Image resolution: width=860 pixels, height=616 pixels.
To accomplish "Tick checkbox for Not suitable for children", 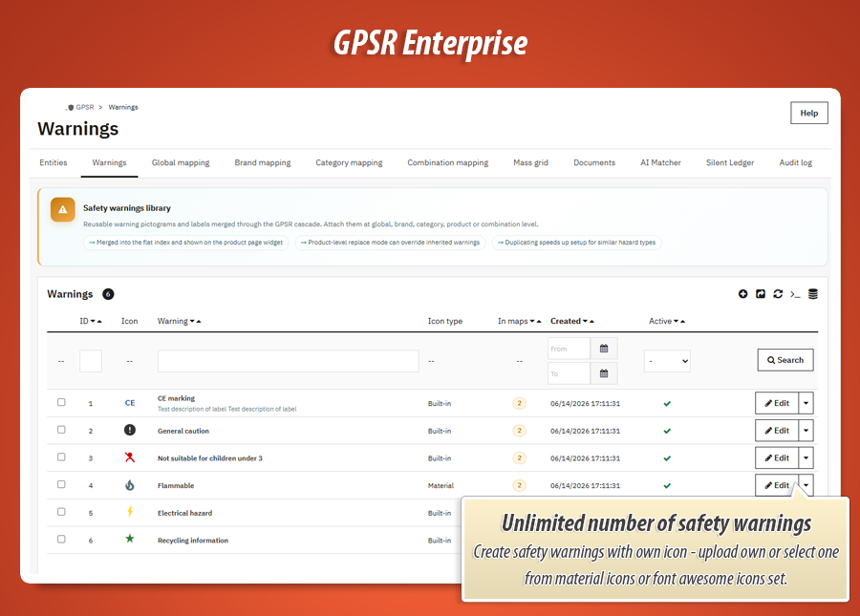I will coord(61,457).
